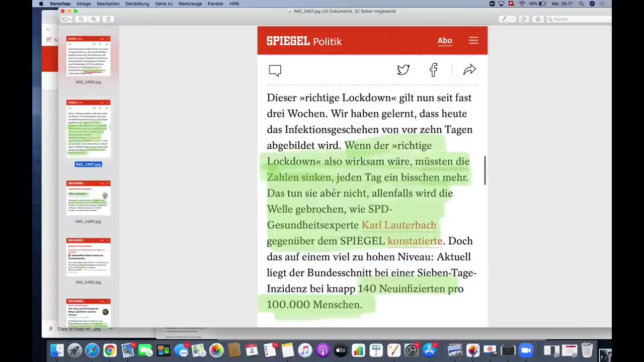Screen dimensions: 644x362
Task: Open Zoom from the Dock
Action: click(526, 350)
